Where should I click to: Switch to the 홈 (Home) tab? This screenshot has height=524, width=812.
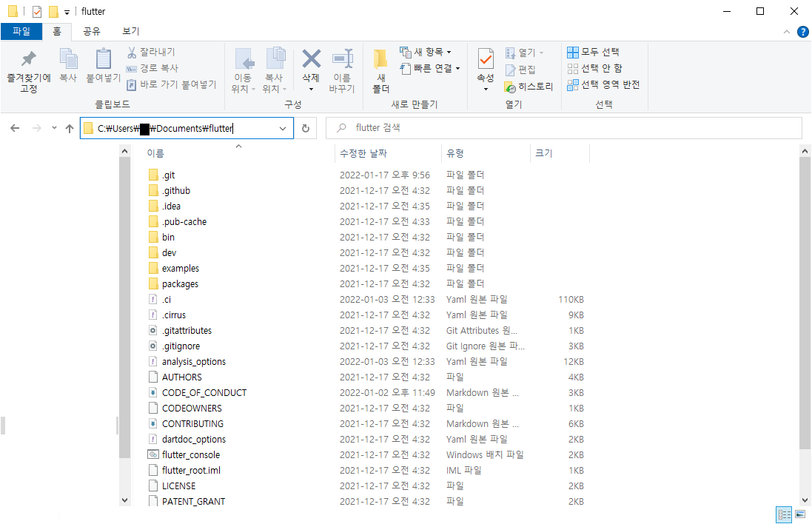point(57,31)
